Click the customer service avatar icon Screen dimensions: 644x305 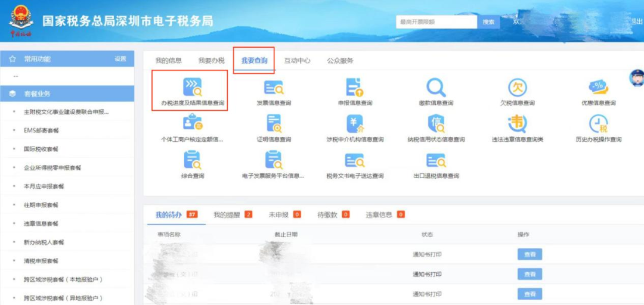[637, 78]
